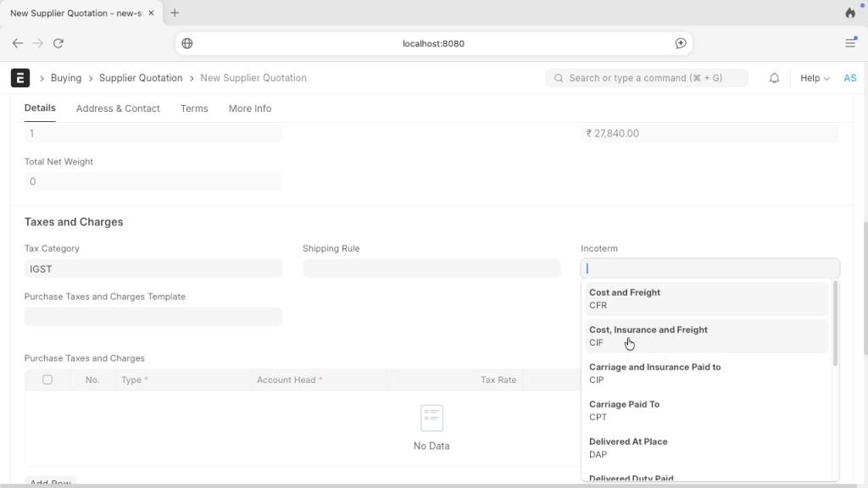
Task: Toggle select-all checkbox in taxes table
Action: (47, 380)
